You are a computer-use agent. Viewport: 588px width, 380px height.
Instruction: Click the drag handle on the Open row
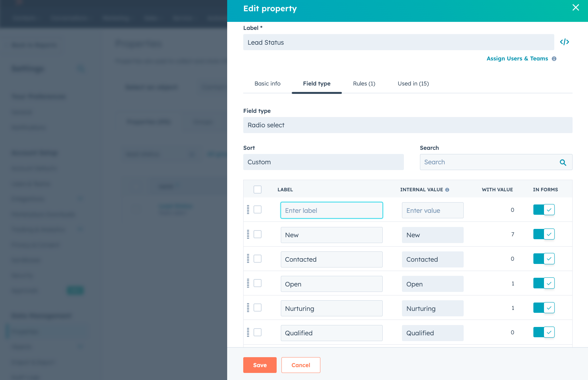[248, 283]
